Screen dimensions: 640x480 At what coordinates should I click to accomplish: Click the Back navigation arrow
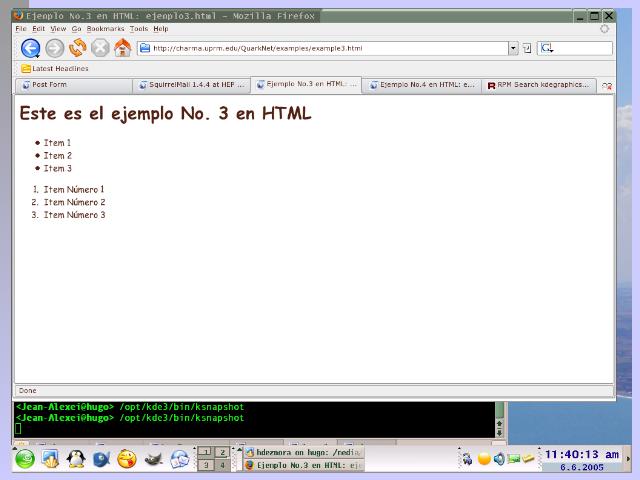pyautogui.click(x=30, y=48)
